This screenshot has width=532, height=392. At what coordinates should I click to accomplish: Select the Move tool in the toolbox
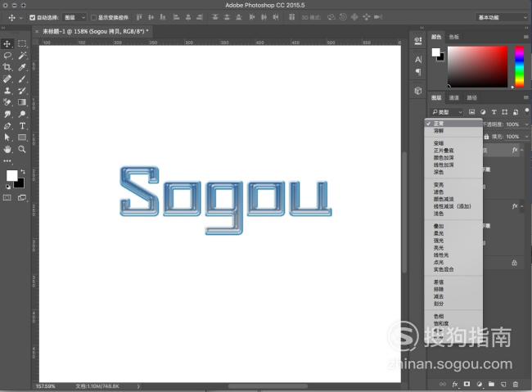(7, 43)
